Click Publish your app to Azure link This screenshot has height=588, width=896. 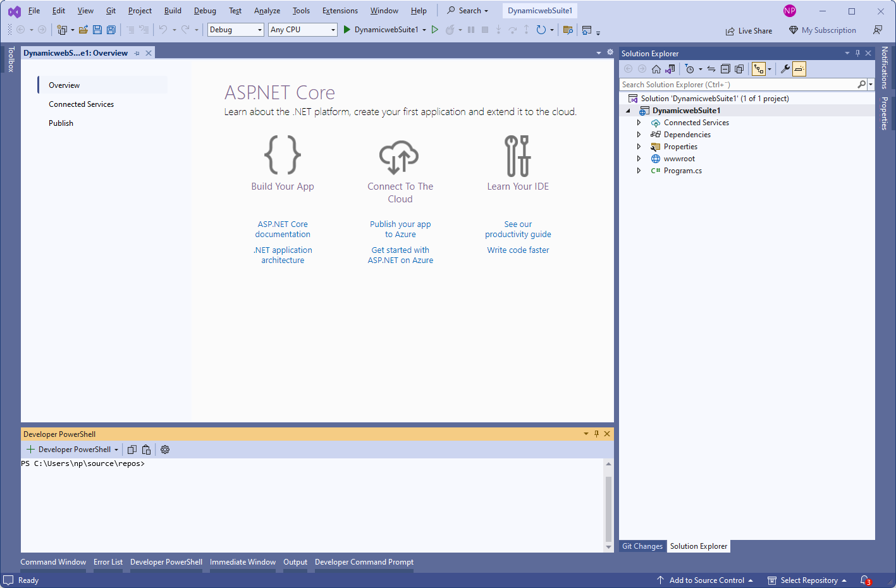(x=400, y=229)
